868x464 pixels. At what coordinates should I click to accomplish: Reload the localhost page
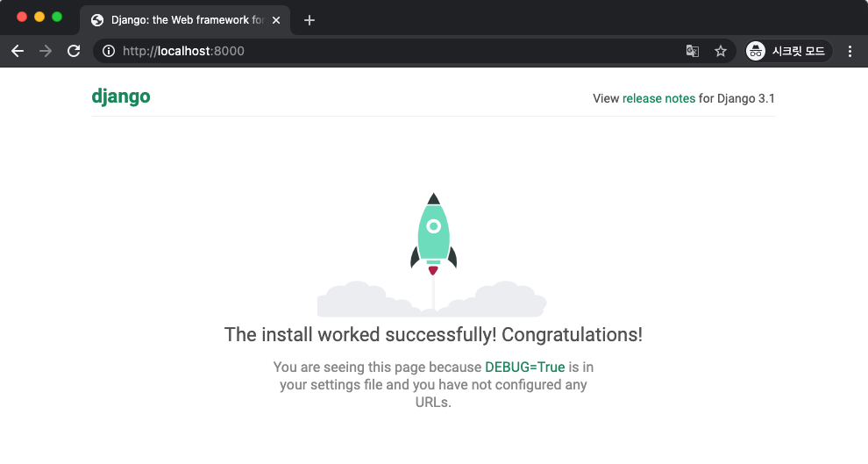[74, 51]
